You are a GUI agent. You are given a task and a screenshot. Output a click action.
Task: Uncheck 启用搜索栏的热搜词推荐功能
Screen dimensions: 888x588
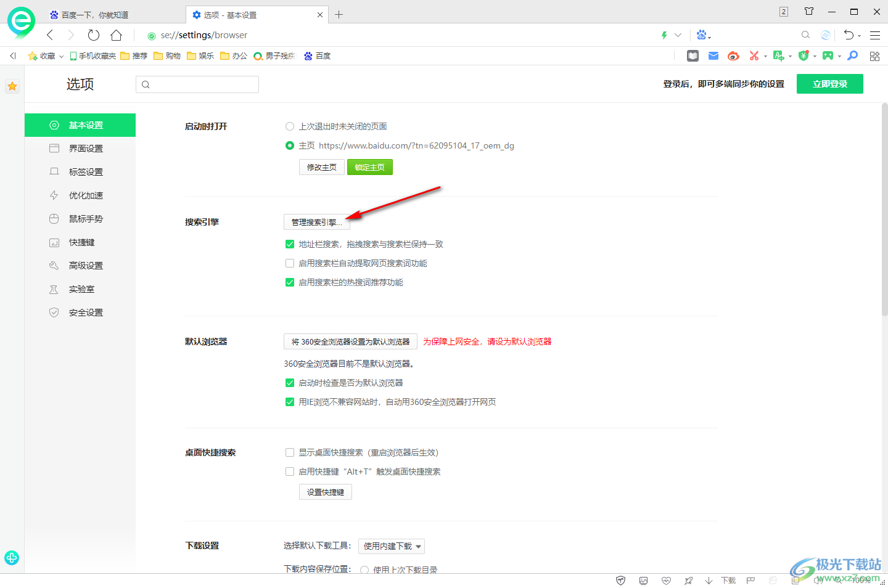click(290, 282)
